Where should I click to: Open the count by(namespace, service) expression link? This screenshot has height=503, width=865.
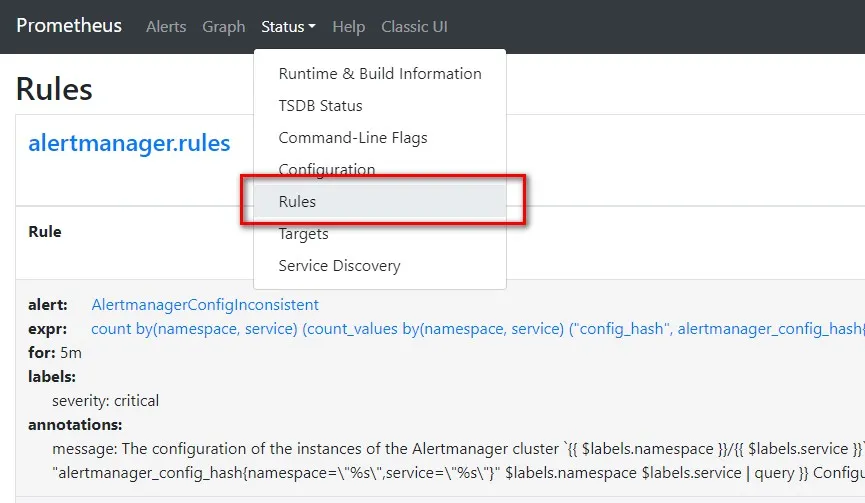point(478,329)
